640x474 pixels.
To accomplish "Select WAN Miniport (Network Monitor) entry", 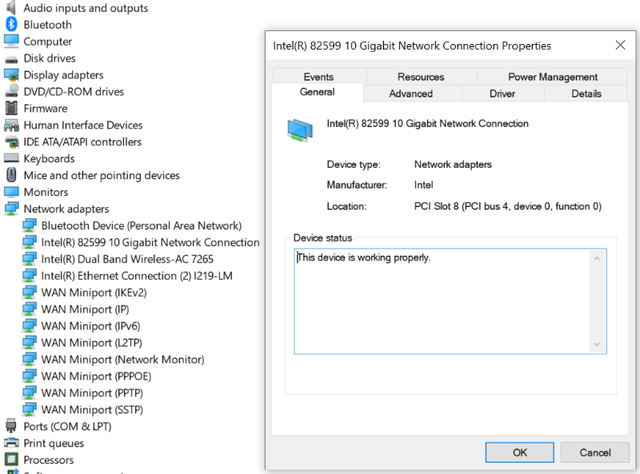I will tap(123, 359).
